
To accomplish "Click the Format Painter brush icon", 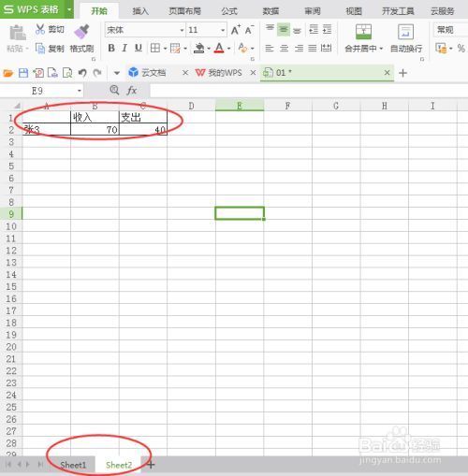I will coord(81,32).
